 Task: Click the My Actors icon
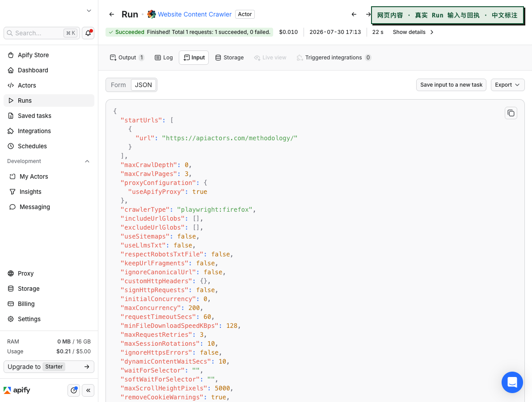tap(13, 176)
